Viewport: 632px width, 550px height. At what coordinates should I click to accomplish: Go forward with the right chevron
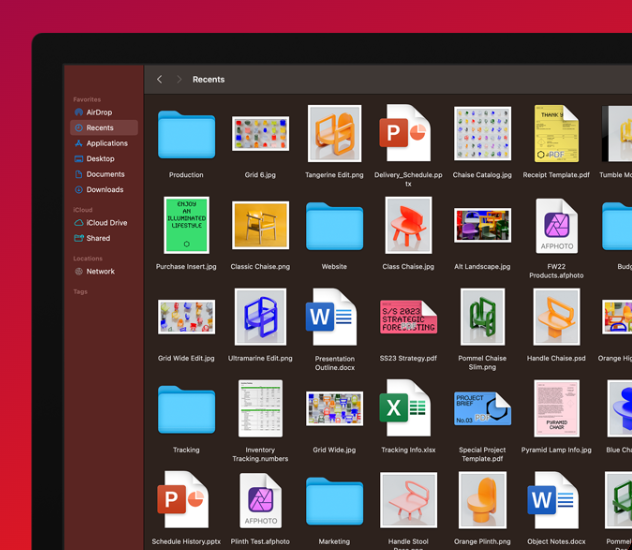point(179,79)
